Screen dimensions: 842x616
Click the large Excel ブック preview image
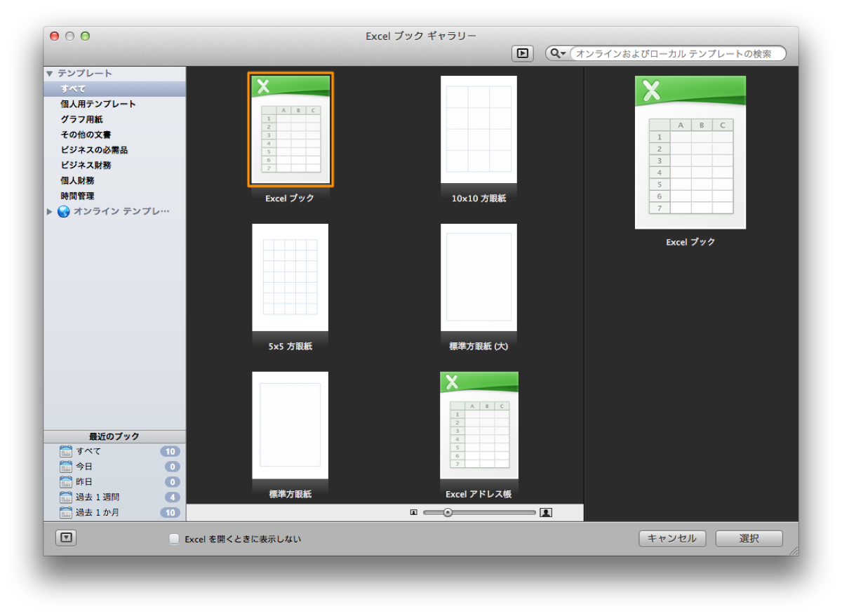point(690,152)
